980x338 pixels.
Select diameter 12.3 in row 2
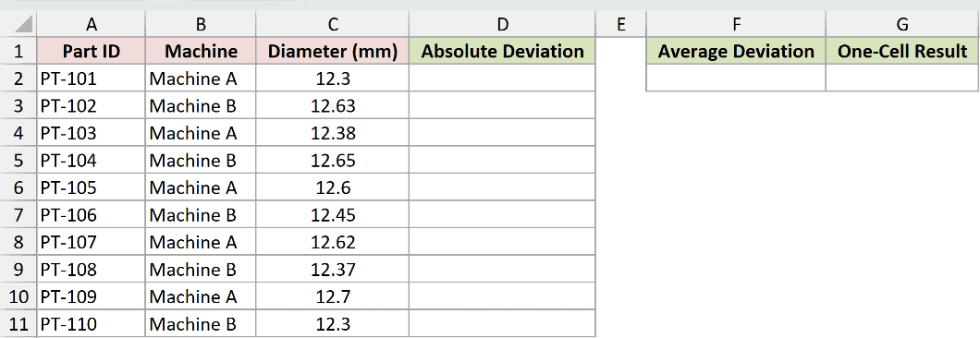333,78
